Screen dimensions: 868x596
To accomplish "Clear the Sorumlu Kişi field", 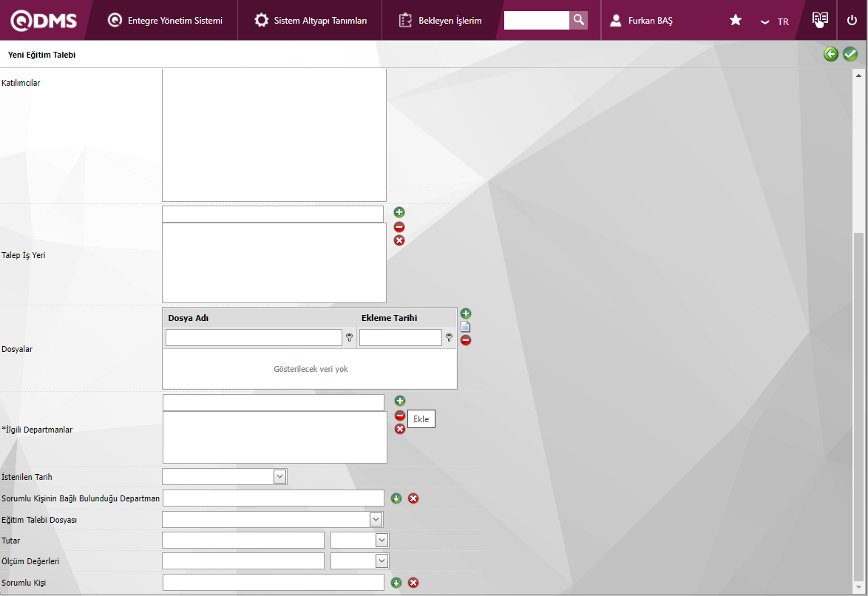I will tap(413, 583).
